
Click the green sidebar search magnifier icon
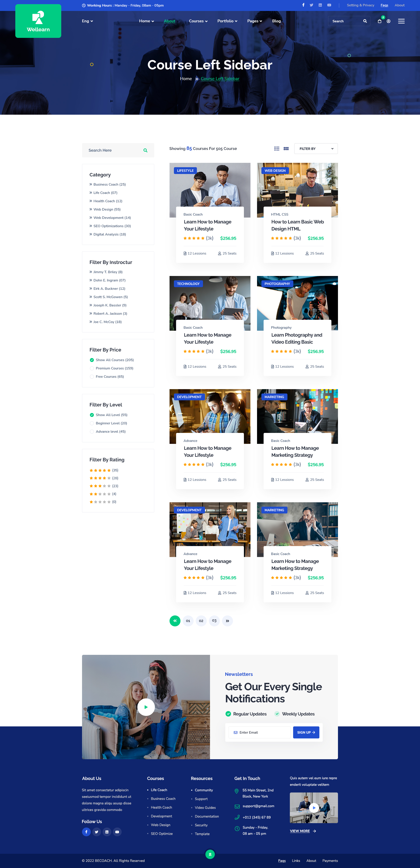coord(145,150)
